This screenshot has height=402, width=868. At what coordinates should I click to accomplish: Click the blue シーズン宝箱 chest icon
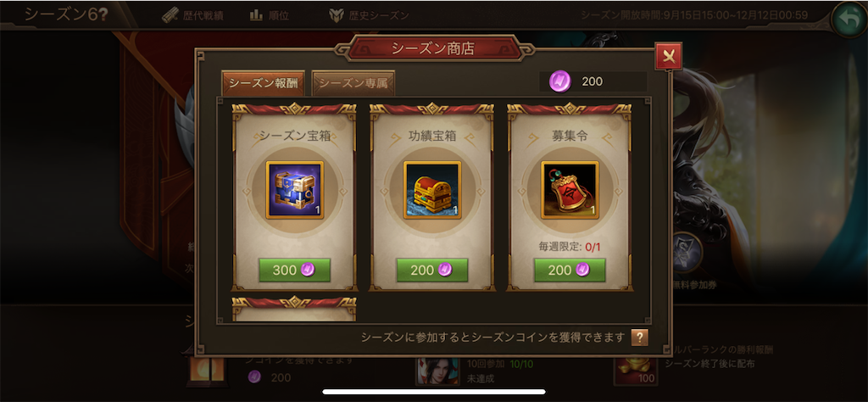click(294, 190)
